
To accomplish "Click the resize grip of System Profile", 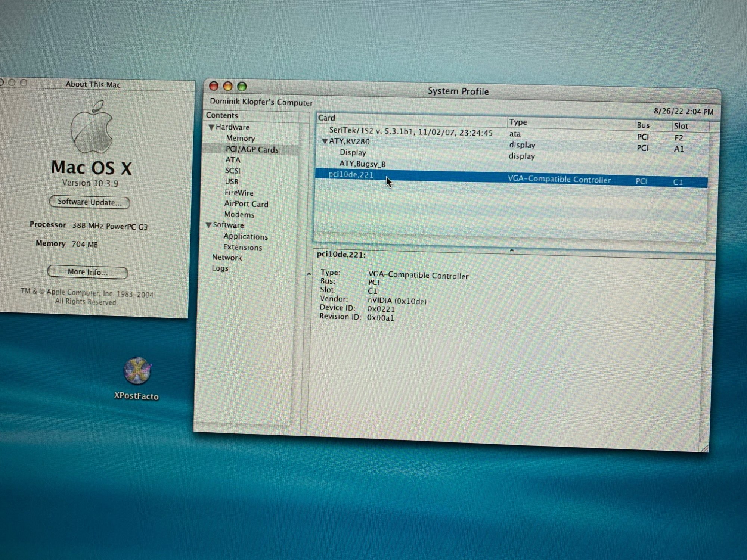I will coord(704,448).
